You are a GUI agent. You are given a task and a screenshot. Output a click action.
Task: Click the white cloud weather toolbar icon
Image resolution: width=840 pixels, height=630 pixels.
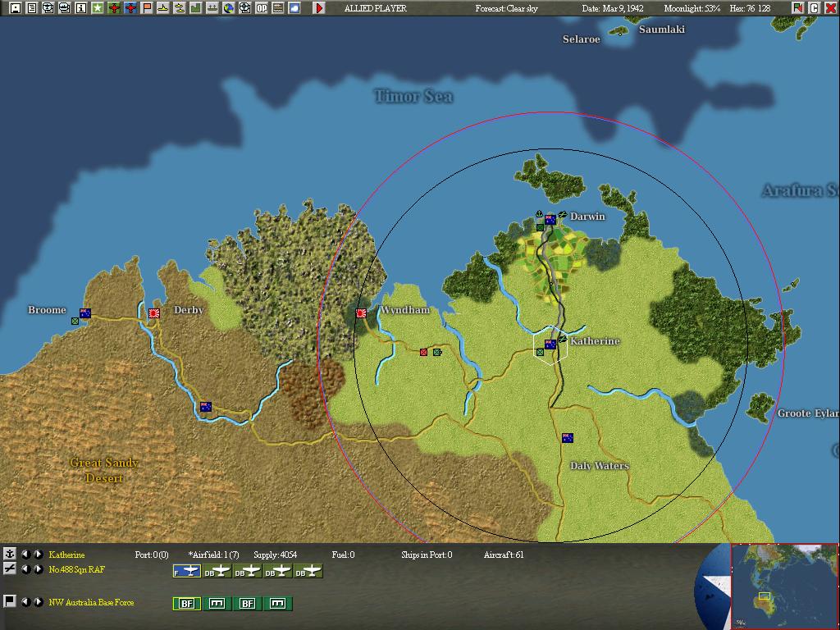[x=294, y=8]
